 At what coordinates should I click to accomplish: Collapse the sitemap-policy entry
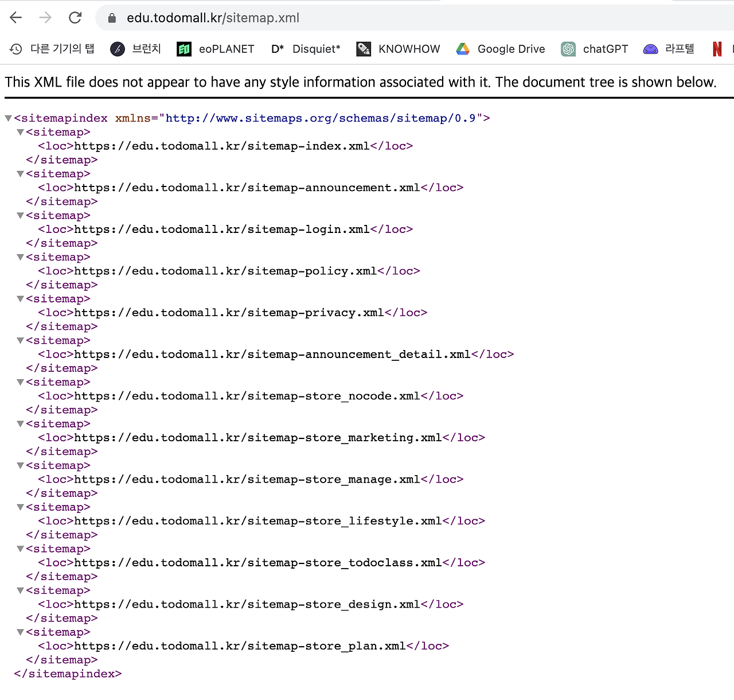click(x=20, y=256)
